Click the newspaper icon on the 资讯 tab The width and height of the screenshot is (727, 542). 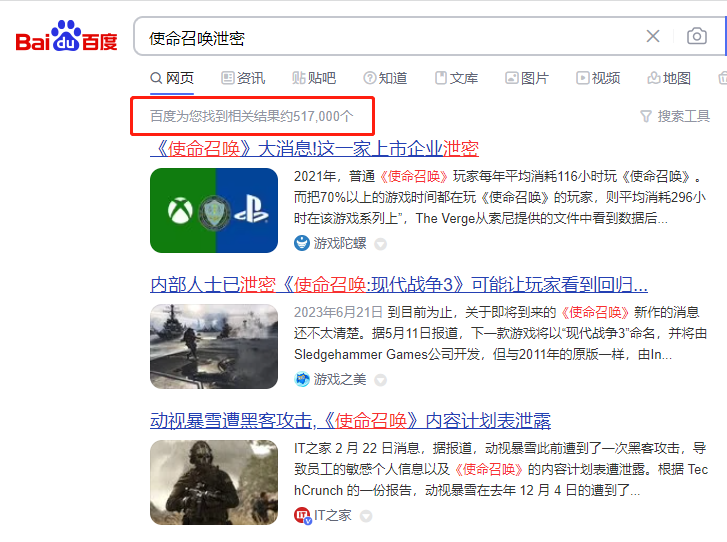227,78
